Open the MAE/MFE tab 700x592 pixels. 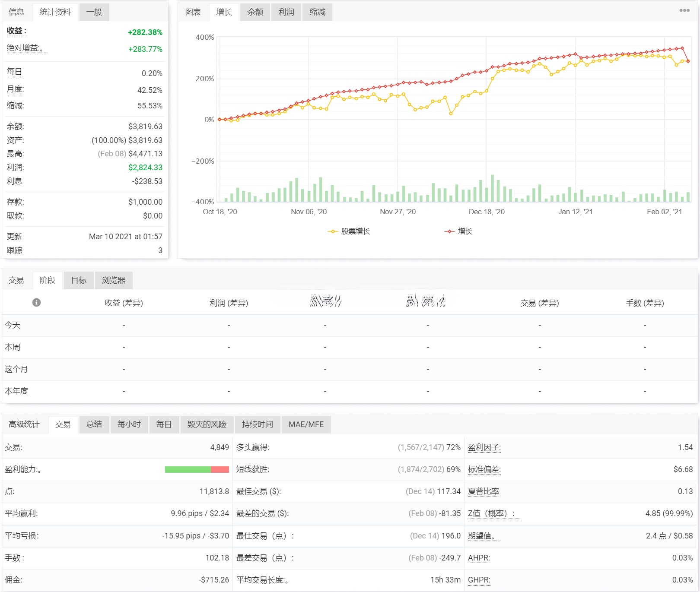click(306, 424)
